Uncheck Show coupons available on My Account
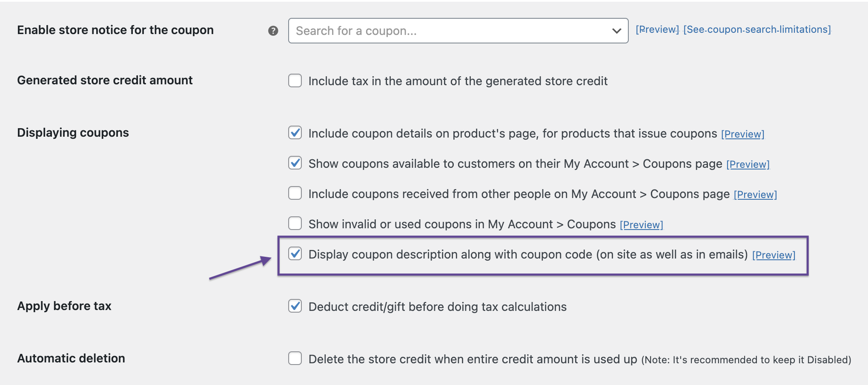Image resolution: width=868 pixels, height=385 pixels. pos(295,163)
